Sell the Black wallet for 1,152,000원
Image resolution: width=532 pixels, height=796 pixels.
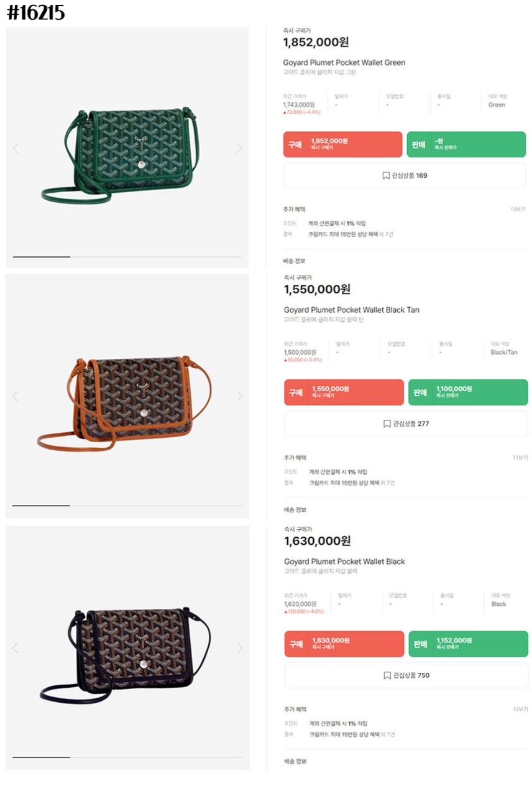pyautogui.click(x=468, y=644)
